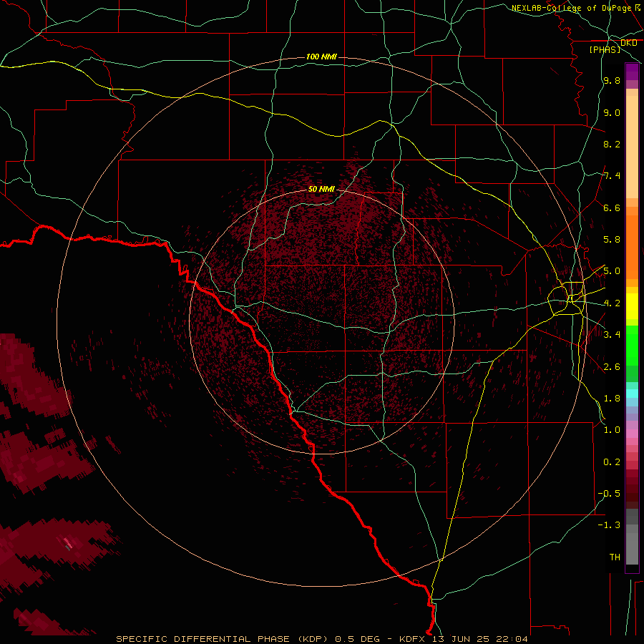Pick the yellow band on color bar

click(x=632, y=306)
